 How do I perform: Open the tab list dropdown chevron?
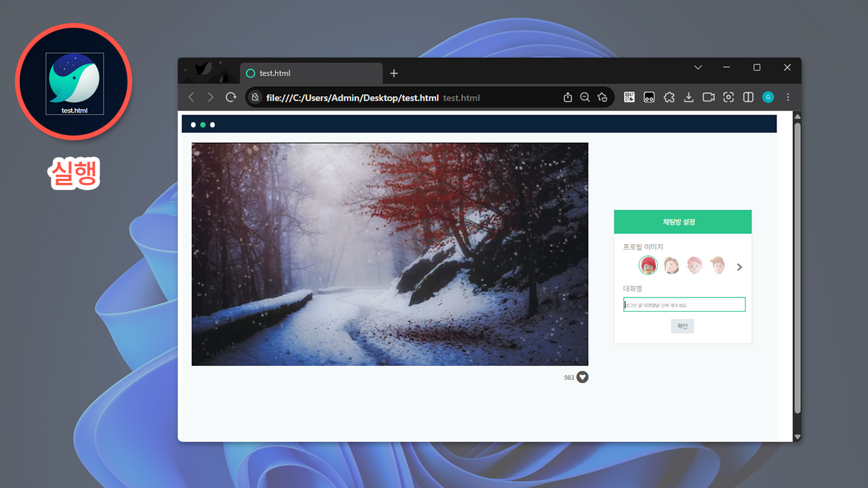point(698,68)
